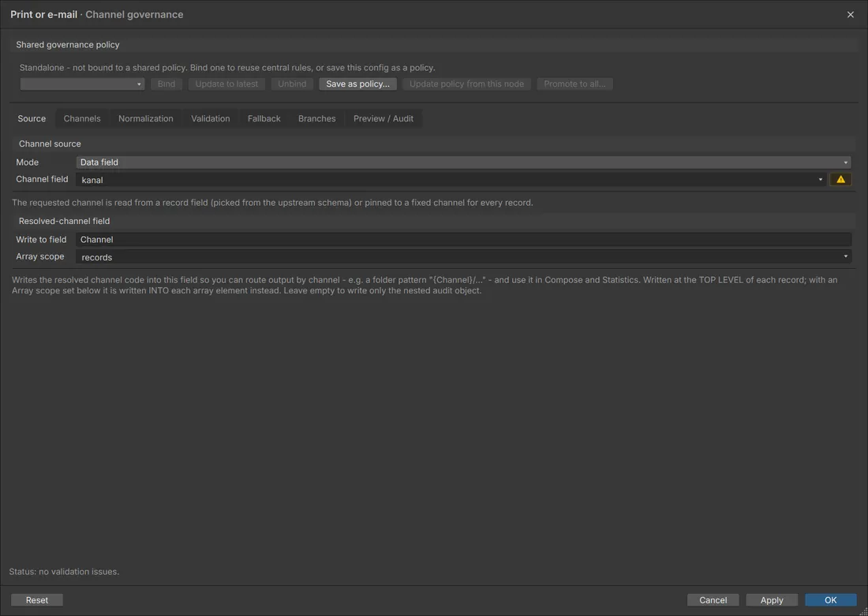
Task: Go to the Validation tab
Action: [x=211, y=118]
